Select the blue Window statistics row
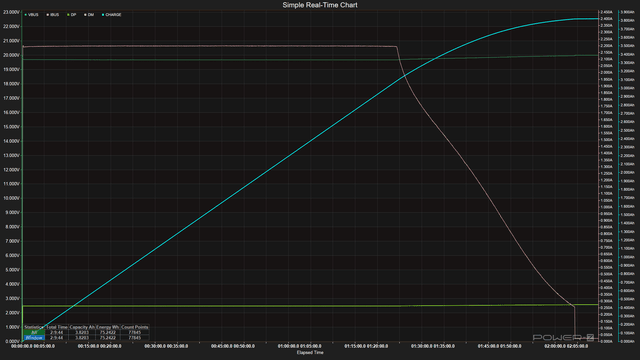This screenshot has height=360, width=640. tap(34, 338)
